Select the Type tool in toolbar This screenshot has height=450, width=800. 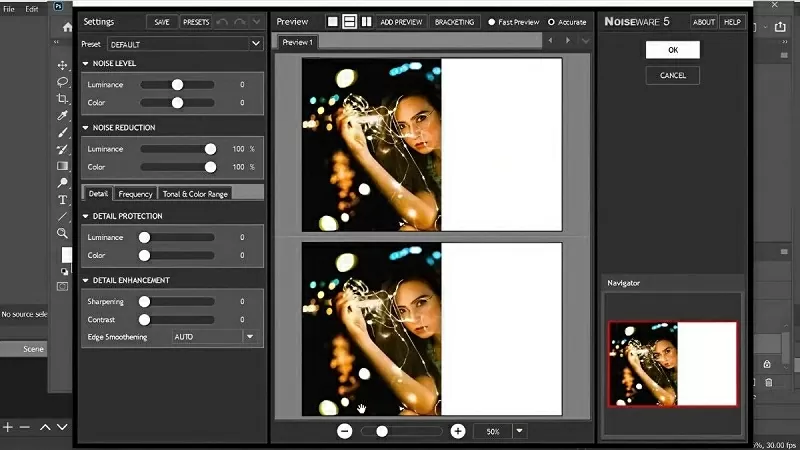[x=63, y=200]
